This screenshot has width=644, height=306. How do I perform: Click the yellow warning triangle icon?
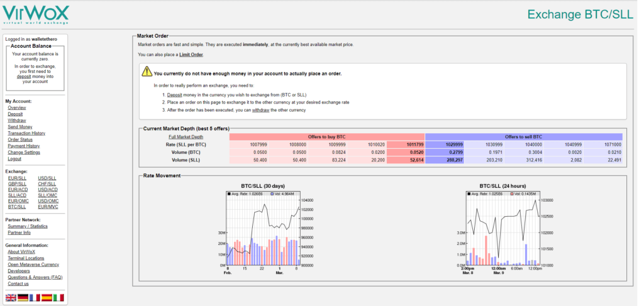click(147, 73)
